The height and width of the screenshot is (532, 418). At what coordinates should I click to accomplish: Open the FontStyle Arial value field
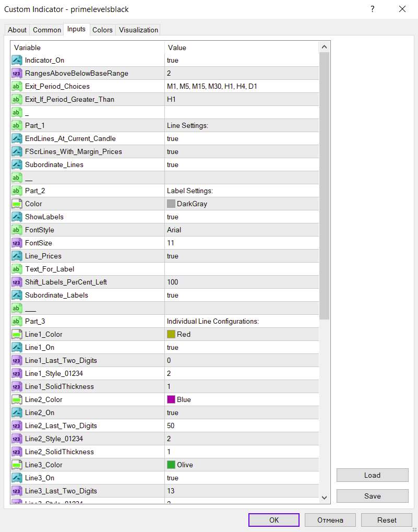pos(174,230)
